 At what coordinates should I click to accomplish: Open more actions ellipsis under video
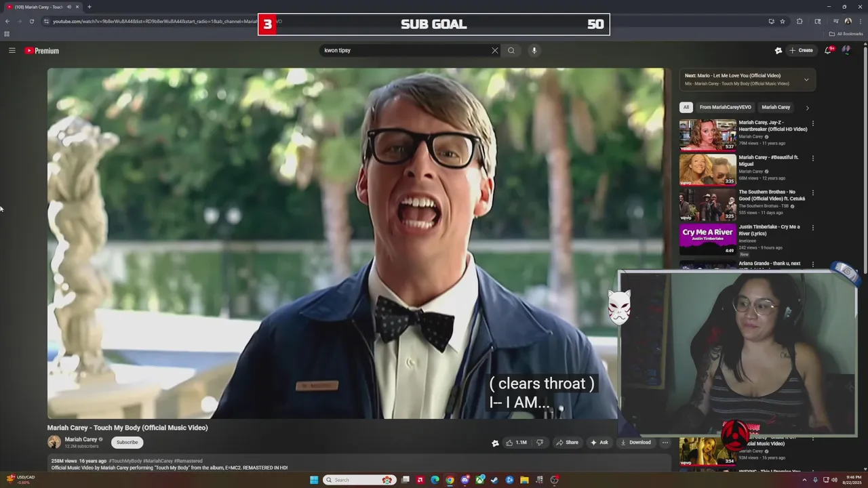tap(665, 443)
